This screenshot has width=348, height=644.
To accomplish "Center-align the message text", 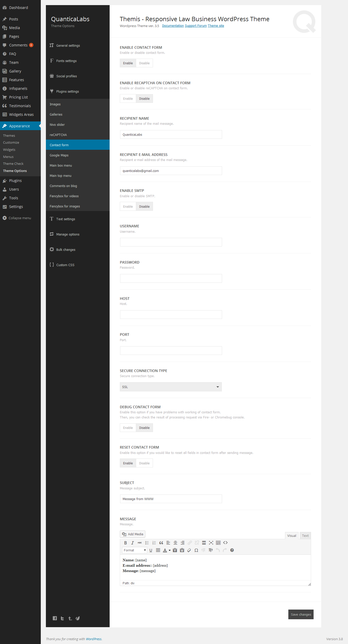I will pyautogui.click(x=175, y=543).
